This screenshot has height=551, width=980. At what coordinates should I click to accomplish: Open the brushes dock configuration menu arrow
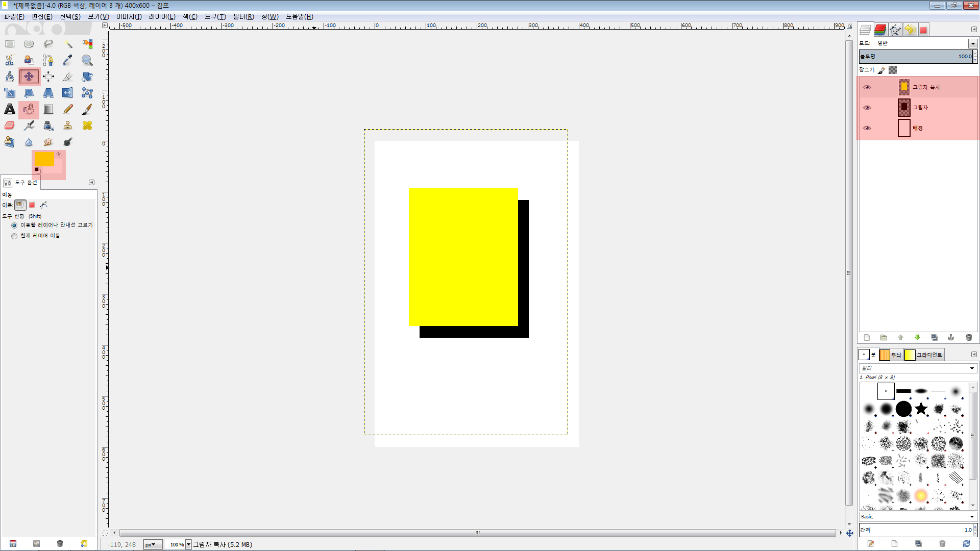tap(974, 355)
